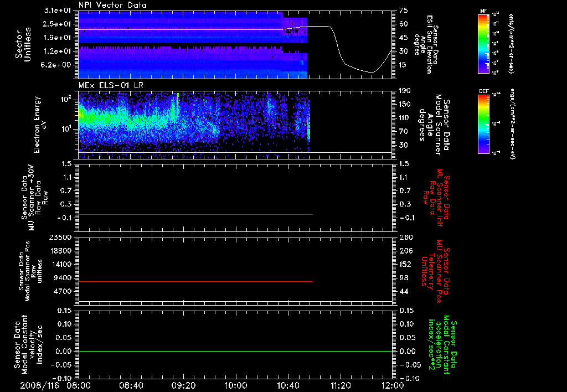Click the "110" scanner angle tick label
This screenshot has width=567, height=392.
405,118
